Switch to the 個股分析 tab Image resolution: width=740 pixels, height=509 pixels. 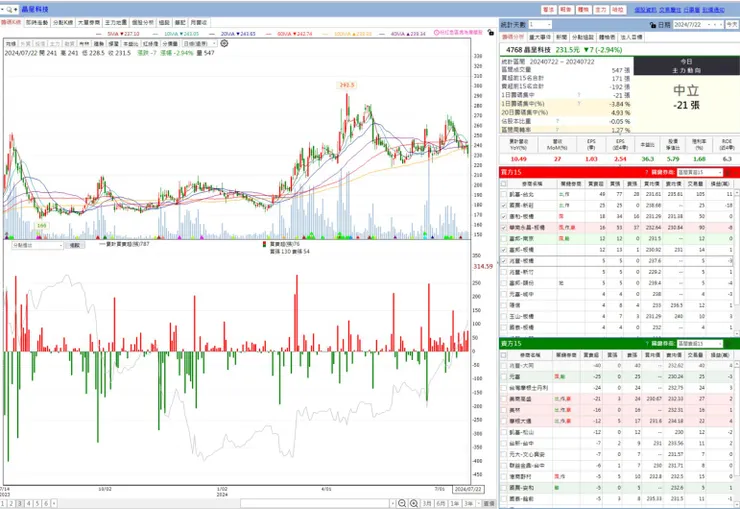(x=143, y=23)
